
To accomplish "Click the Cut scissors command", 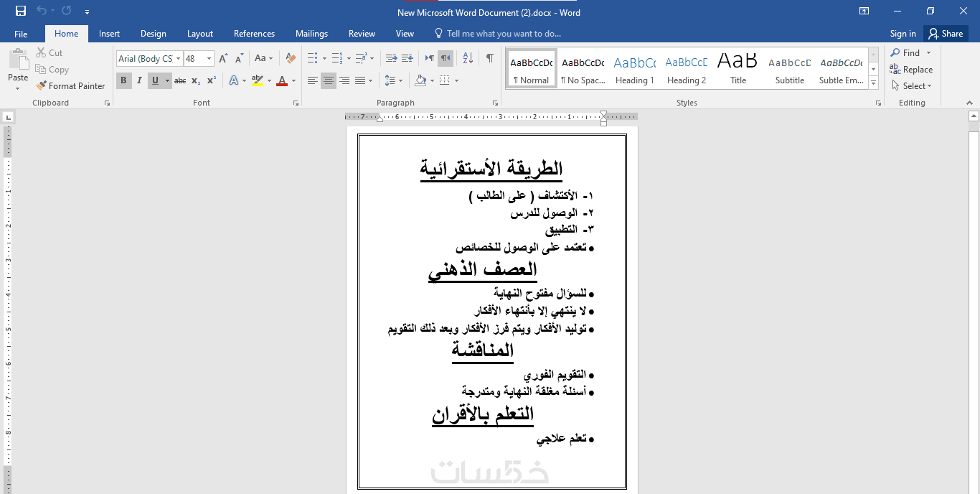I will (x=49, y=52).
